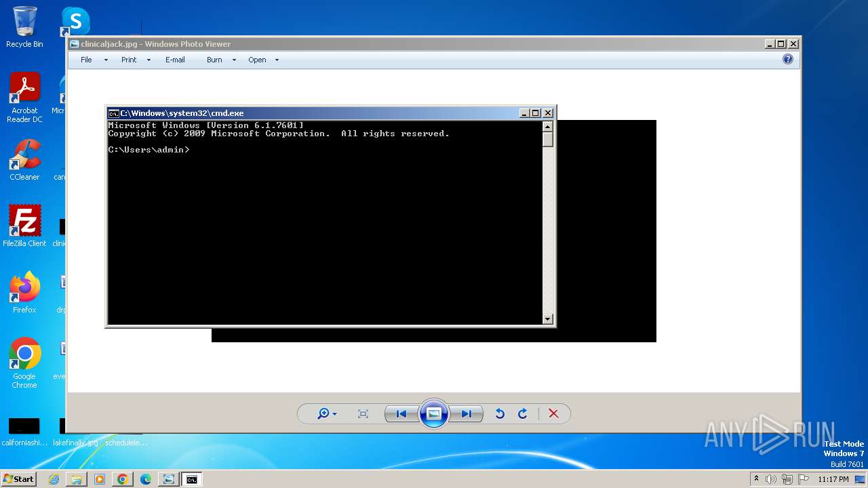Expand the Open dropdown arrow
Screen dimensions: 868x488
click(277, 60)
